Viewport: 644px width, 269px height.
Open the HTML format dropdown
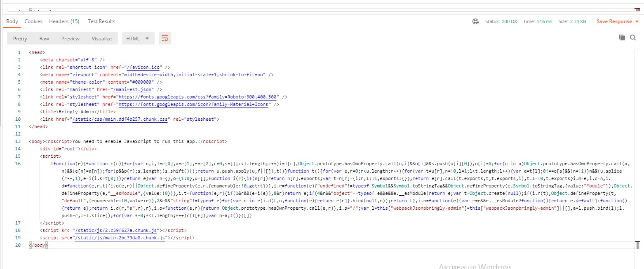pyautogui.click(x=138, y=38)
